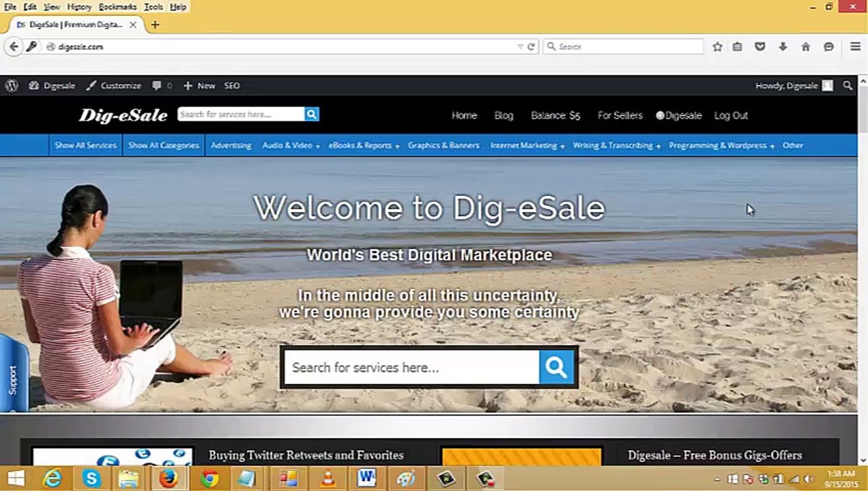Click the WordPress logo in admin bar
Viewport: 868px width, 491px height.
pyautogui.click(x=12, y=85)
